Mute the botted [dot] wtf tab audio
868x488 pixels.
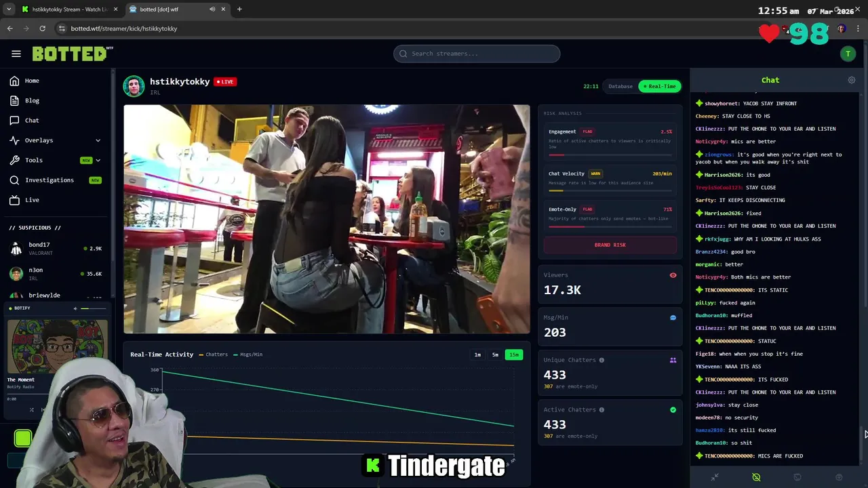pos(212,9)
